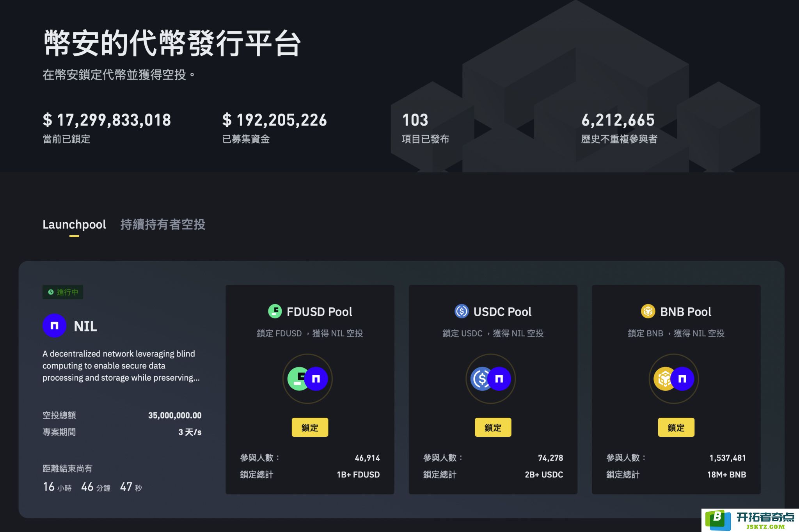
Task: Click the BNB Pool header coin icon
Action: [648, 311]
